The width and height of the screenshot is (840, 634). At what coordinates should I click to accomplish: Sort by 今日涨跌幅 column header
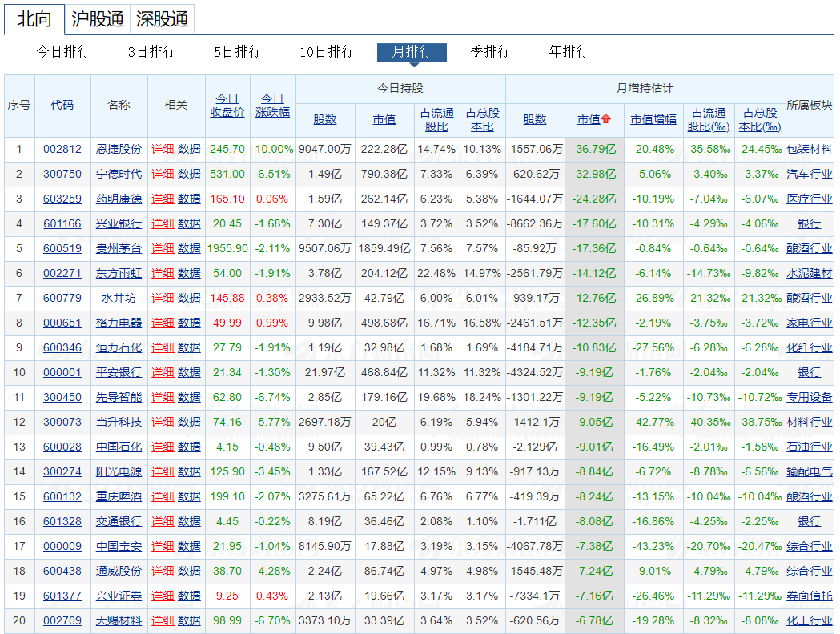(x=273, y=106)
